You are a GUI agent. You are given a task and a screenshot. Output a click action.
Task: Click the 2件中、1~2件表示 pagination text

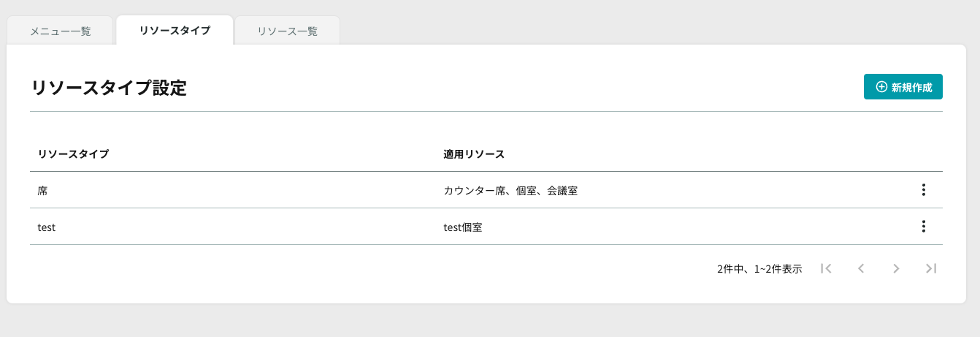coord(759,269)
